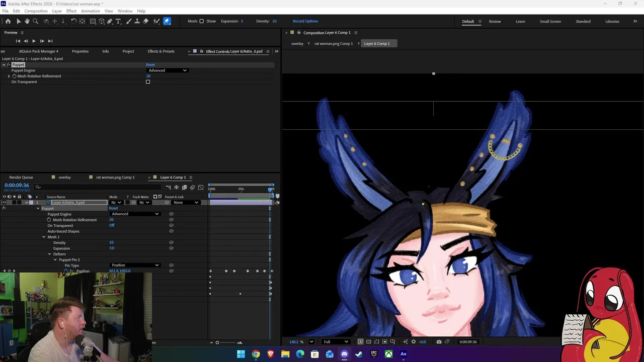Click the show channel color management icon
This screenshot has width=644, height=362.
point(406,342)
